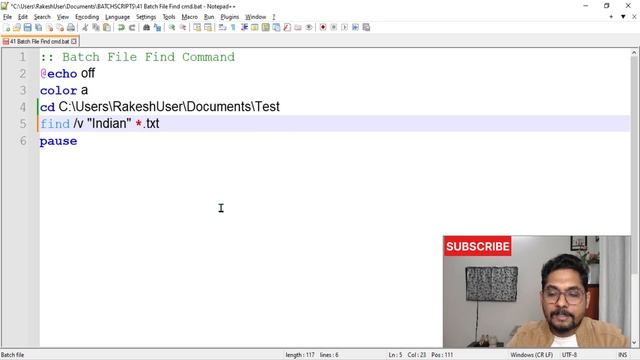Open the Edit menu
640x360 pixels.
23,17
